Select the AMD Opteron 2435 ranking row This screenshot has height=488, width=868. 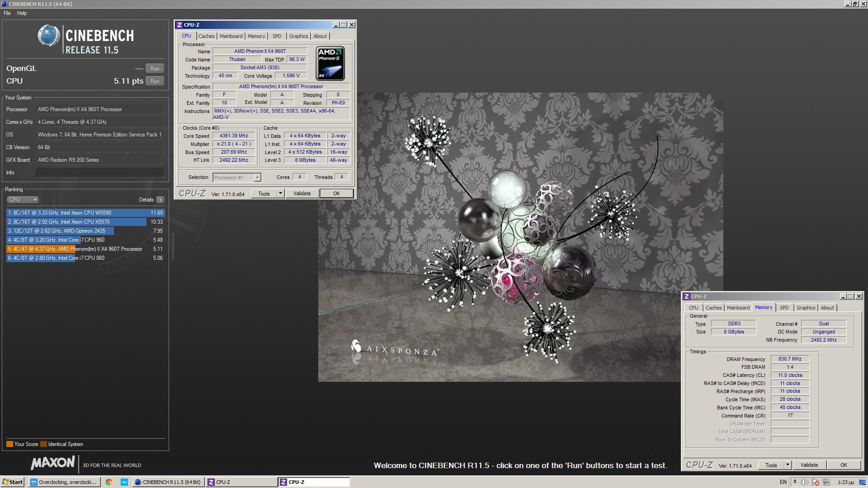[85, 231]
